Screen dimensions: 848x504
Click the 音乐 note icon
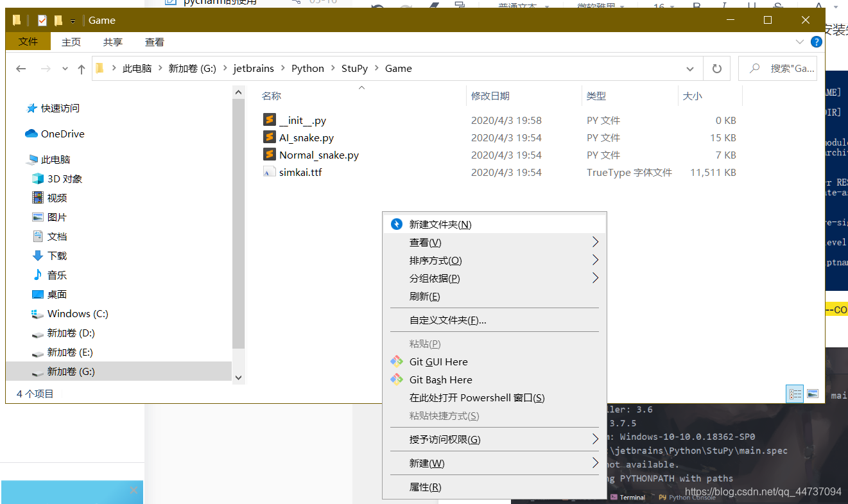click(x=38, y=275)
